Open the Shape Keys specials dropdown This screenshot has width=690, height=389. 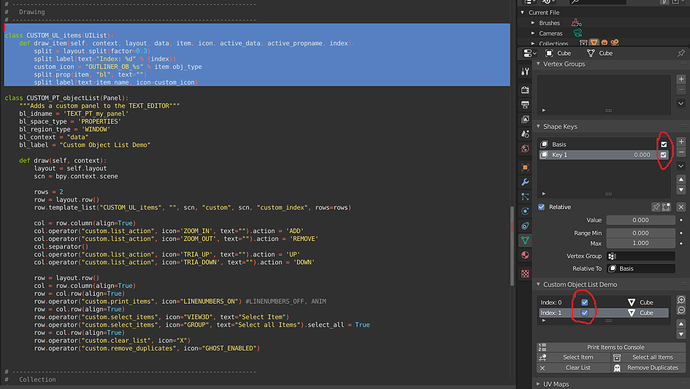pyautogui.click(x=681, y=166)
